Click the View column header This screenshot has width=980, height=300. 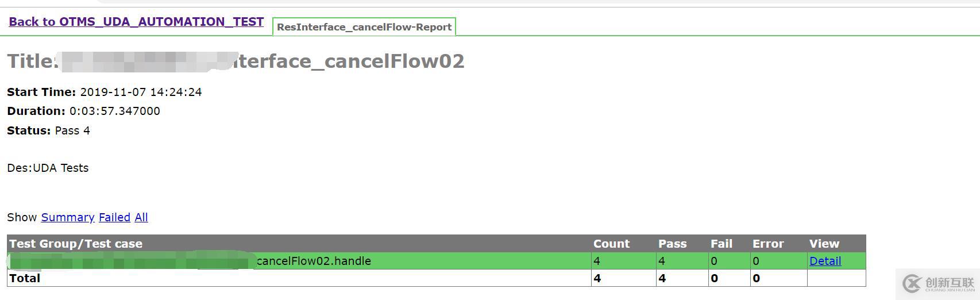(824, 244)
